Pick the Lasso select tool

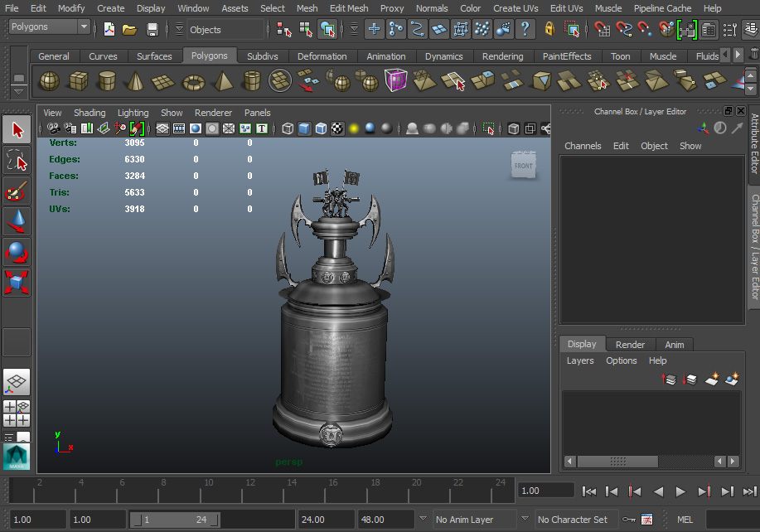click(17, 161)
